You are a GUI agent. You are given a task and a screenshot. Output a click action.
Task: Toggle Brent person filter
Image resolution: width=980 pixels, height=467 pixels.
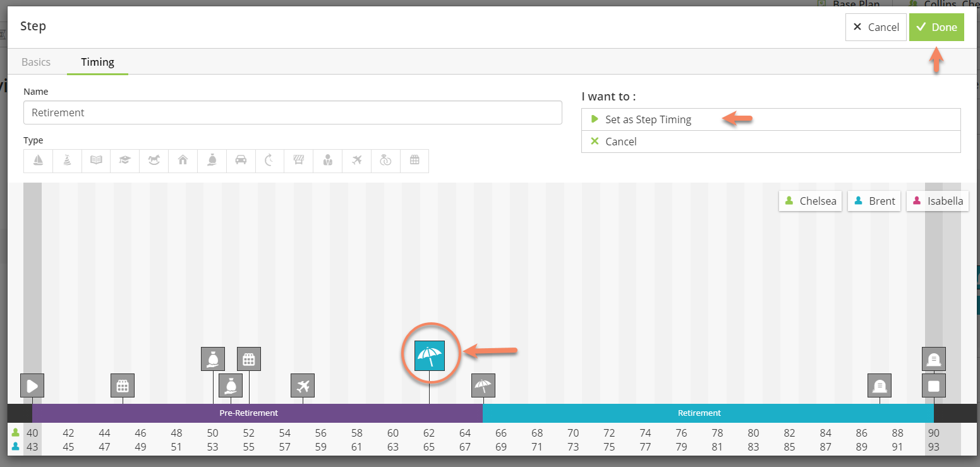pos(874,201)
